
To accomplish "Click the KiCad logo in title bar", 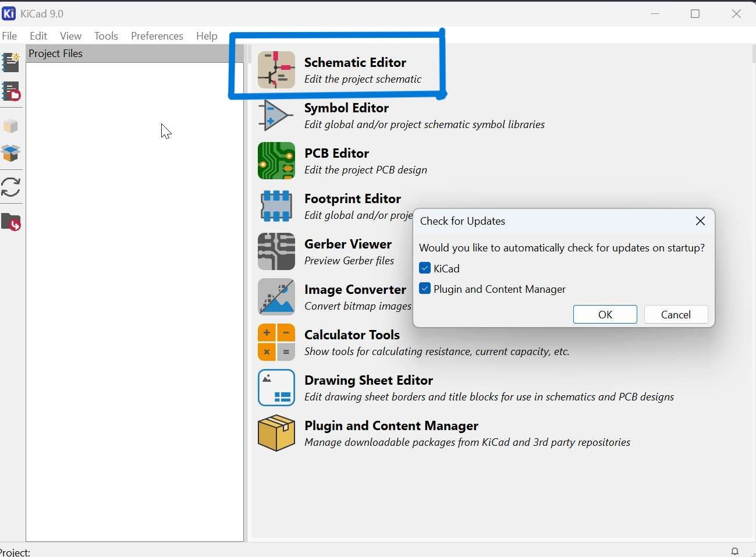I will click(x=9, y=13).
